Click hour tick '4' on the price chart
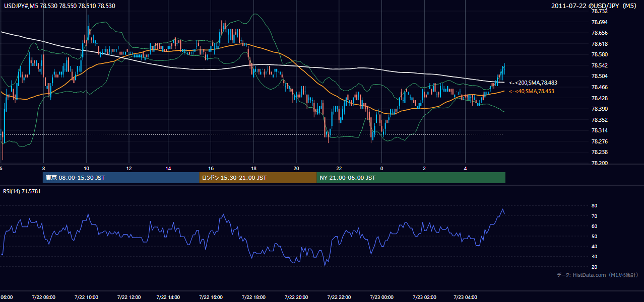The width and height of the screenshot is (644, 302). click(466, 168)
